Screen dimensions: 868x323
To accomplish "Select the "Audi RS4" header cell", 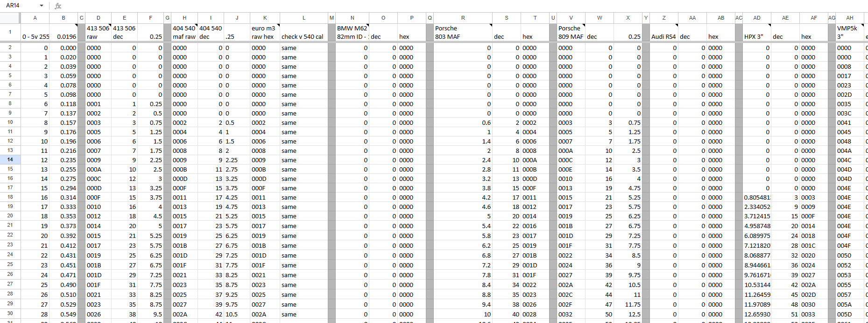I will (x=663, y=32).
